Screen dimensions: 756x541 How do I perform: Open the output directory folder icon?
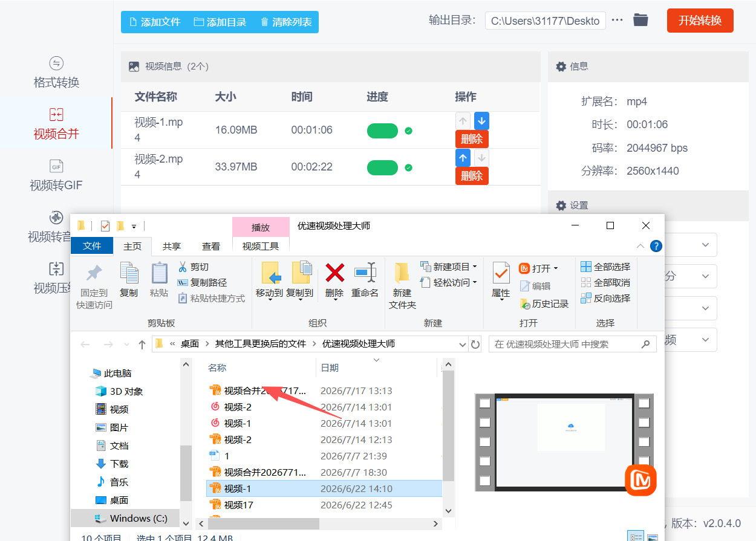(640, 20)
